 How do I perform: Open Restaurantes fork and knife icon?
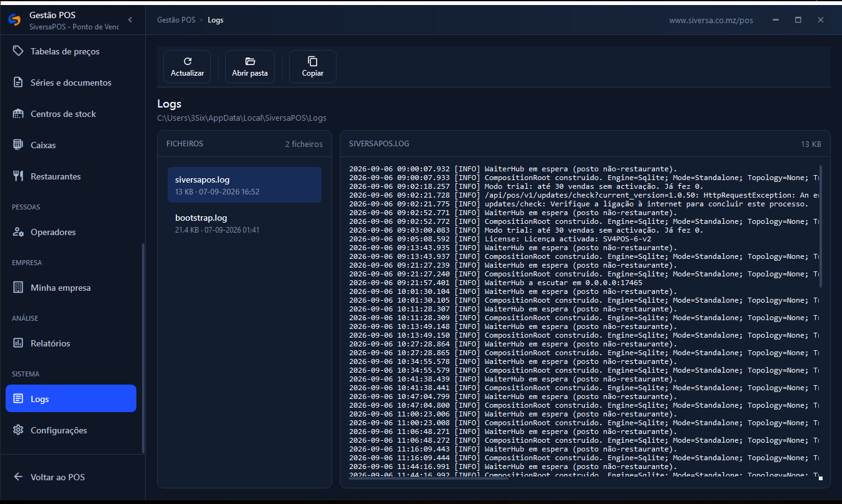coord(18,176)
